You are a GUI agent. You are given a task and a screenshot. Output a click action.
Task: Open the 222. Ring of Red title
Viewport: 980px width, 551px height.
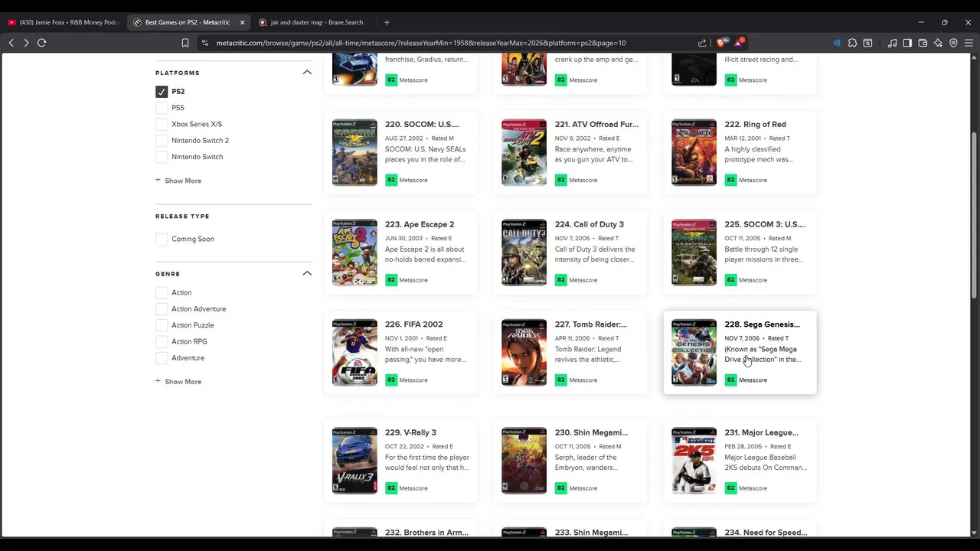pyautogui.click(x=755, y=124)
